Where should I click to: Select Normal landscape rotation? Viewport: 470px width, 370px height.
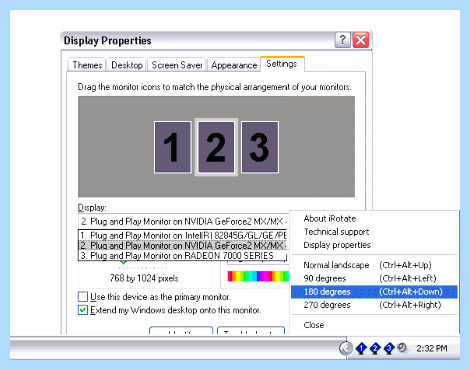pyautogui.click(x=374, y=265)
